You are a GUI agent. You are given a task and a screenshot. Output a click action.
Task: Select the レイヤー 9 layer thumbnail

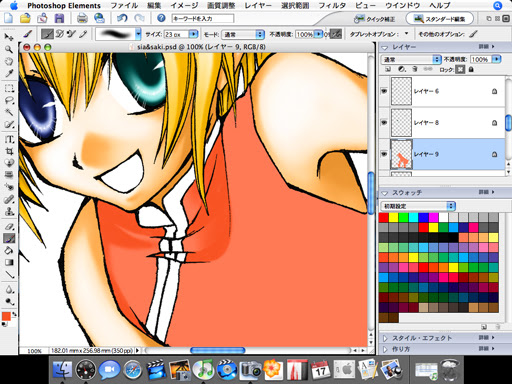pos(401,154)
